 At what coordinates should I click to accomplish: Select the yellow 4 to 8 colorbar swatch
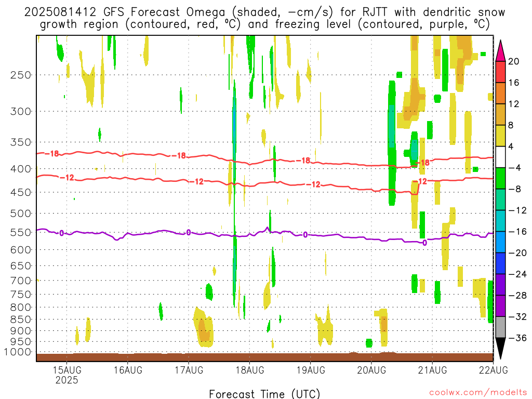[x=500, y=136]
